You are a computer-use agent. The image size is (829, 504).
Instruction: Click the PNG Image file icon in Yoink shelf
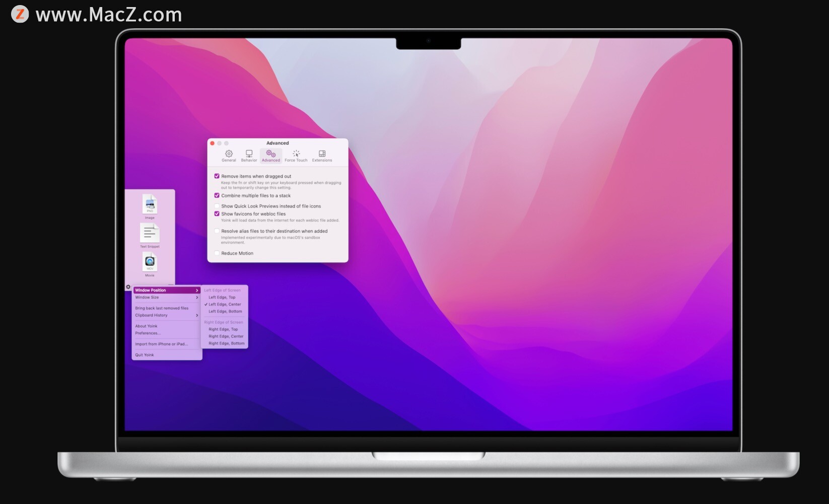150,204
